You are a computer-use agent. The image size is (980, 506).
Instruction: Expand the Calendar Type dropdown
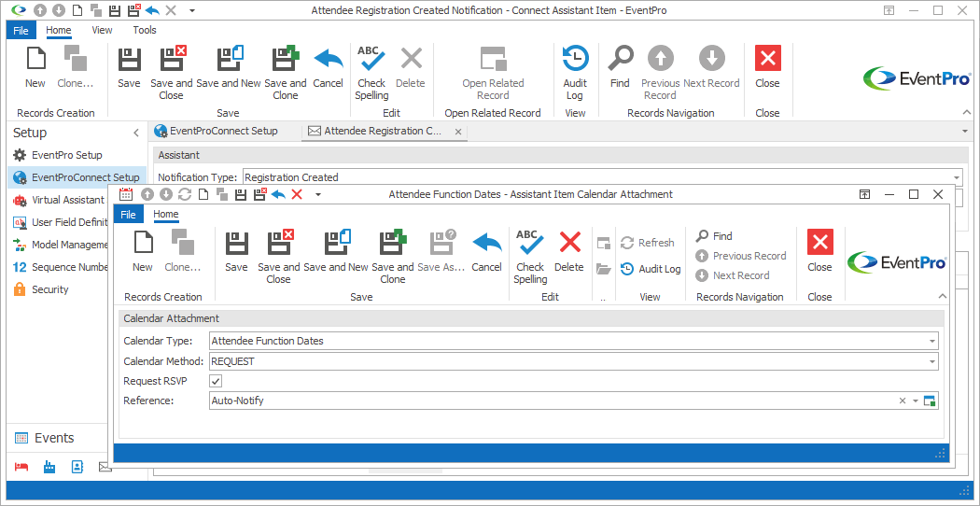point(931,342)
